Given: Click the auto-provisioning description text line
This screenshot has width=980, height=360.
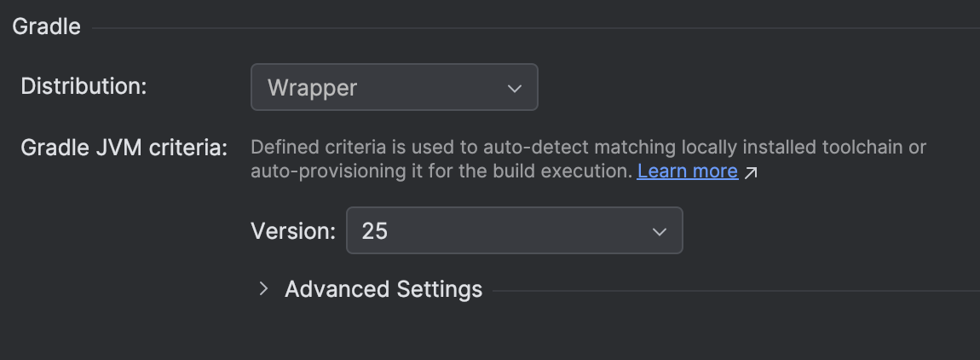Looking at the screenshot, I should point(443,171).
